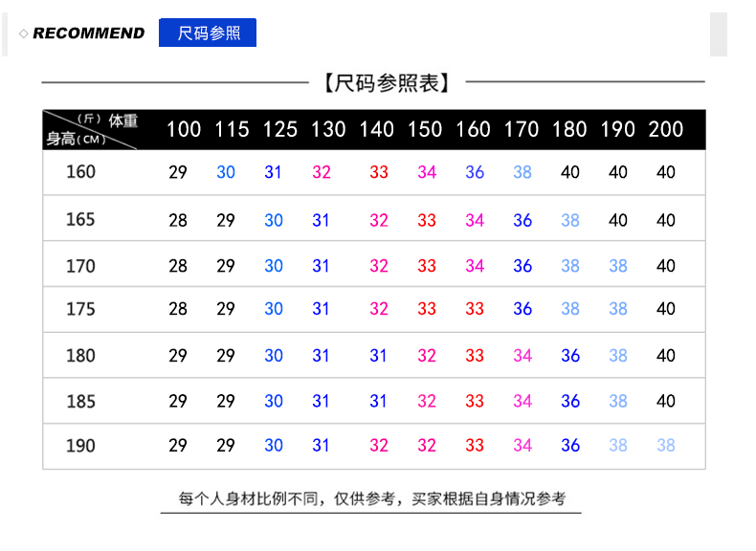Click size 36 in the 180 height row

[570, 356]
